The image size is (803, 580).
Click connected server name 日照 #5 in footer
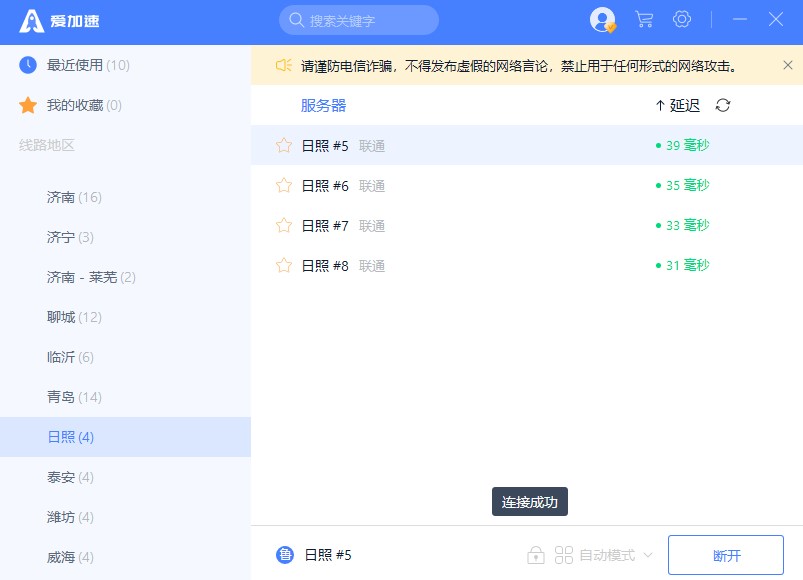328,555
